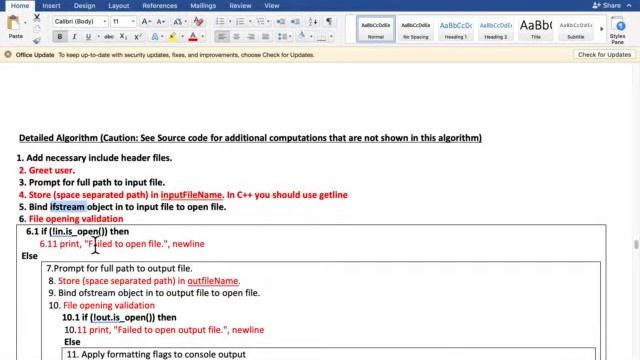640x360 pixels.
Task: Switch to the Design tab
Action: 84,6
